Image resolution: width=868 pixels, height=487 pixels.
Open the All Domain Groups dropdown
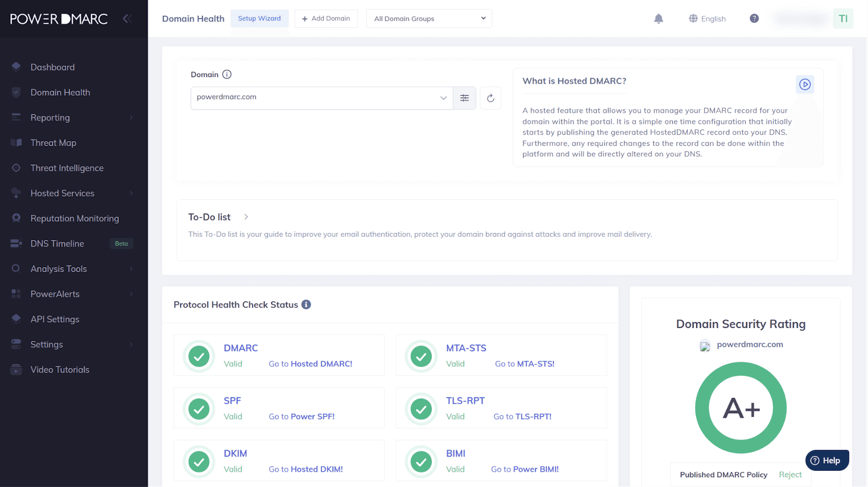tap(429, 18)
